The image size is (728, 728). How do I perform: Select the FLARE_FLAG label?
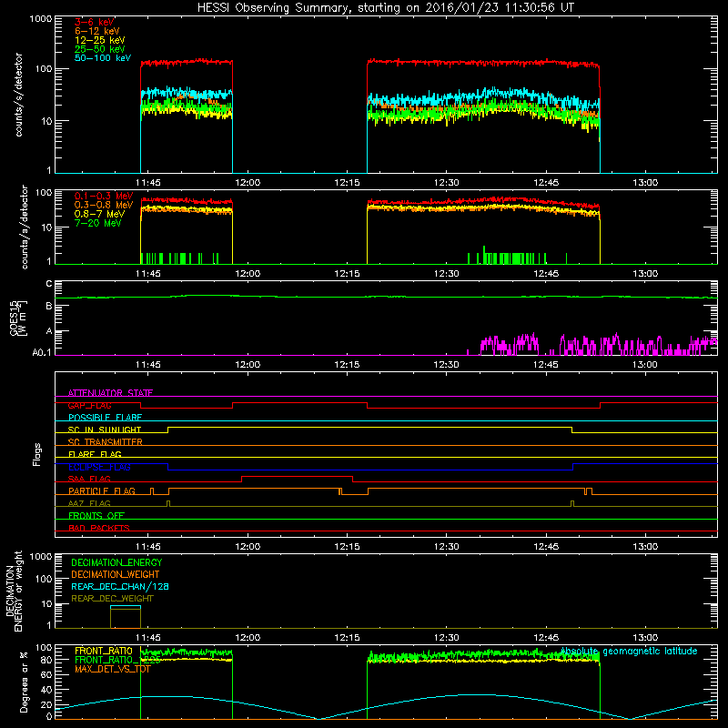tap(95, 454)
